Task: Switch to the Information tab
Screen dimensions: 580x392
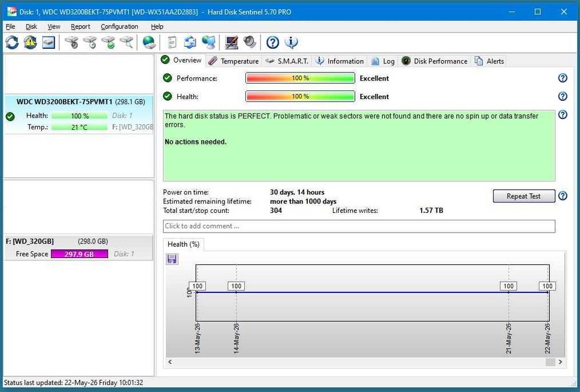Action: pos(339,61)
